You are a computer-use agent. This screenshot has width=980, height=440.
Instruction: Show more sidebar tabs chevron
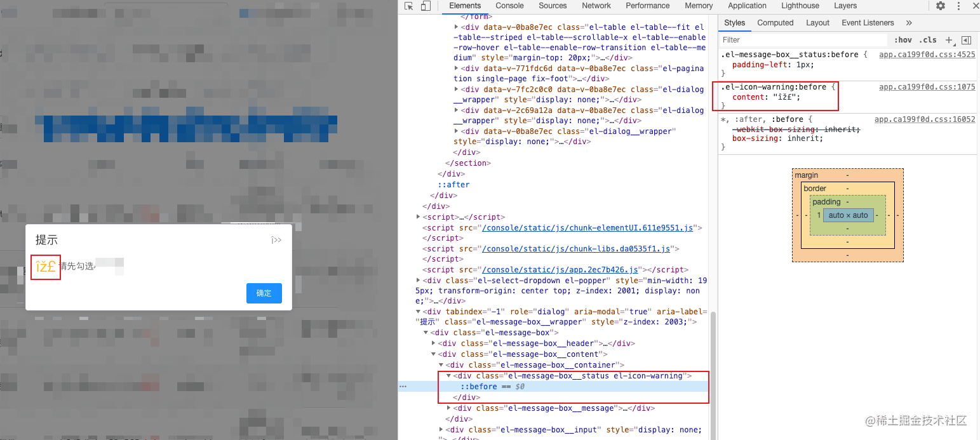(x=909, y=23)
